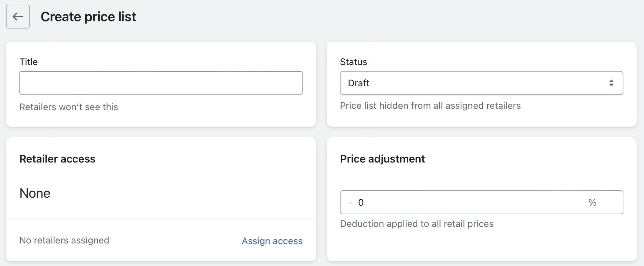This screenshot has width=644, height=266.
Task: Focus the Price adjustment percentage field
Action: point(481,202)
